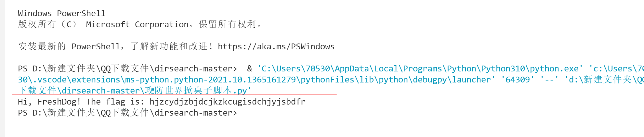Screen dimensions: 644x137
Task: Click the Hi, FreshDog! greeting text
Action: [x=49, y=102]
